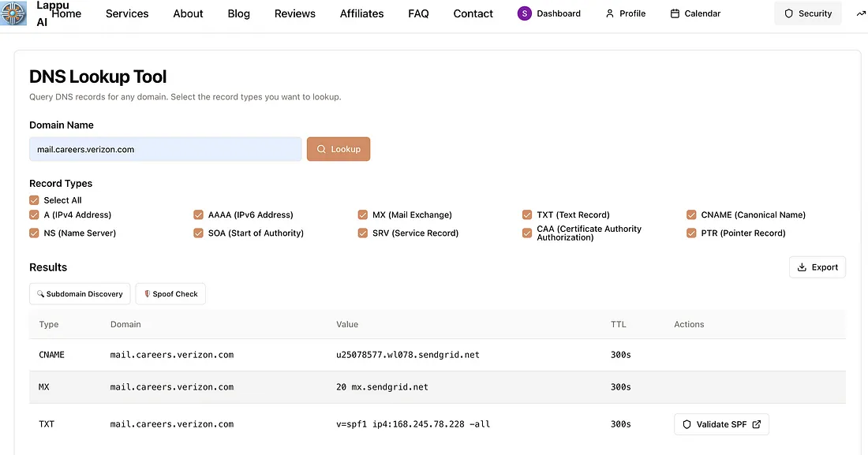Open the Services menu item
The width and height of the screenshot is (868, 455).
(x=127, y=13)
